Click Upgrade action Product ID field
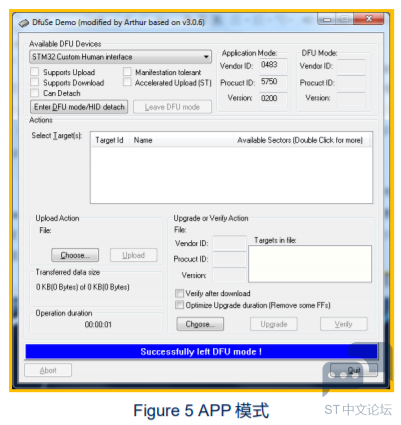 click(x=229, y=259)
